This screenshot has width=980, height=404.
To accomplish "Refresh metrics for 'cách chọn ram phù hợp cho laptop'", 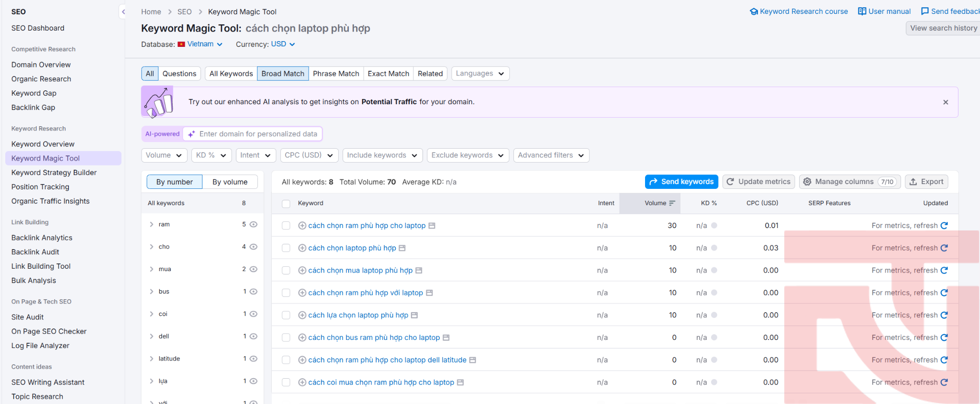I will click(x=944, y=226).
